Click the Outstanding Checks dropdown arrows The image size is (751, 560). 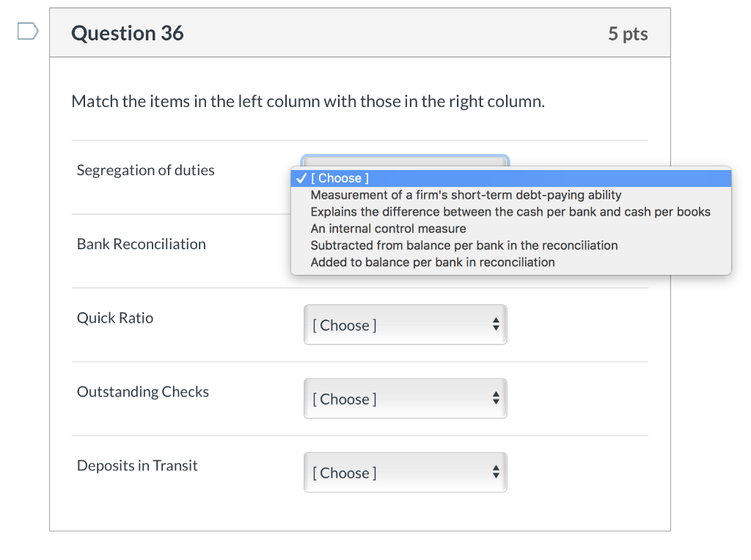(x=496, y=399)
